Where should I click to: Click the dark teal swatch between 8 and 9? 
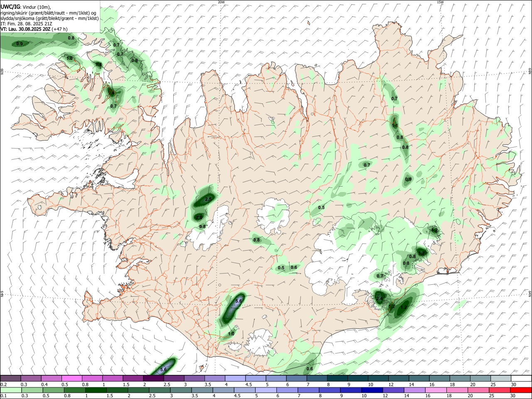(x=337, y=378)
